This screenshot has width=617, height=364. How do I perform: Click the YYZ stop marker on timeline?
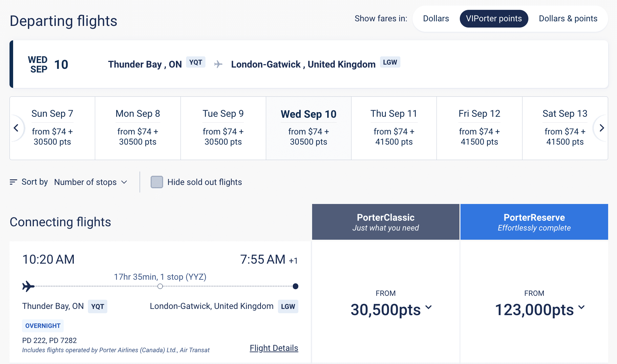point(160,286)
